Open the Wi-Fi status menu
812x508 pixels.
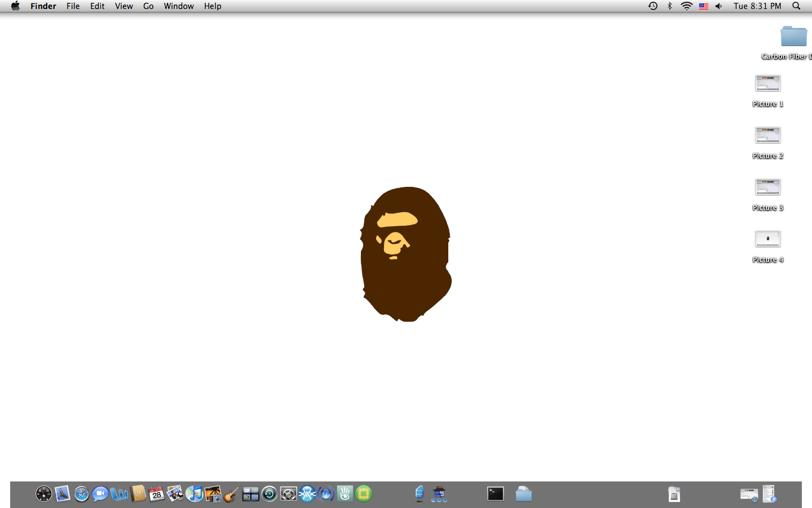click(x=686, y=6)
